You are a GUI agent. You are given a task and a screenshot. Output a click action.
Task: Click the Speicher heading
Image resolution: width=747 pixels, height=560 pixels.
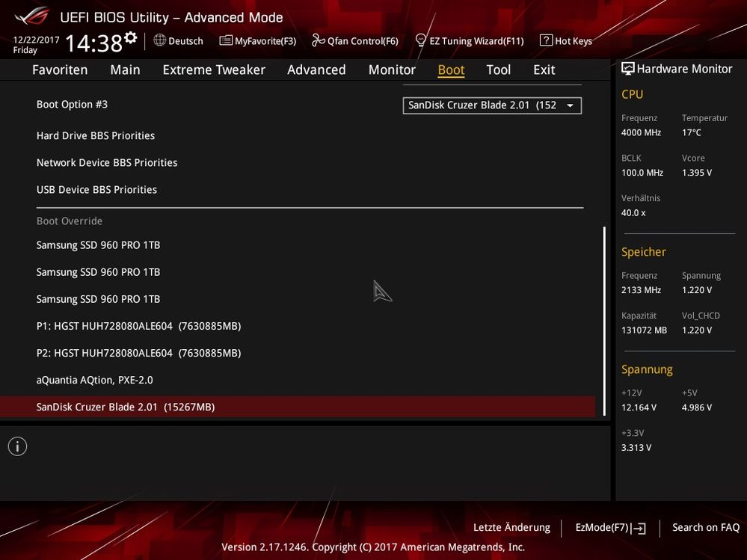[644, 252]
